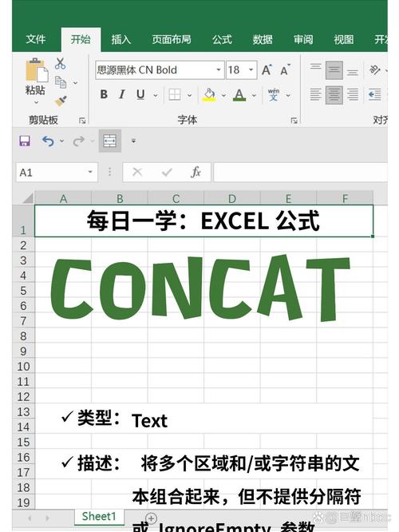This screenshot has width=399, height=532.
Task: Toggle center horizontal alignment
Action: 334,95
